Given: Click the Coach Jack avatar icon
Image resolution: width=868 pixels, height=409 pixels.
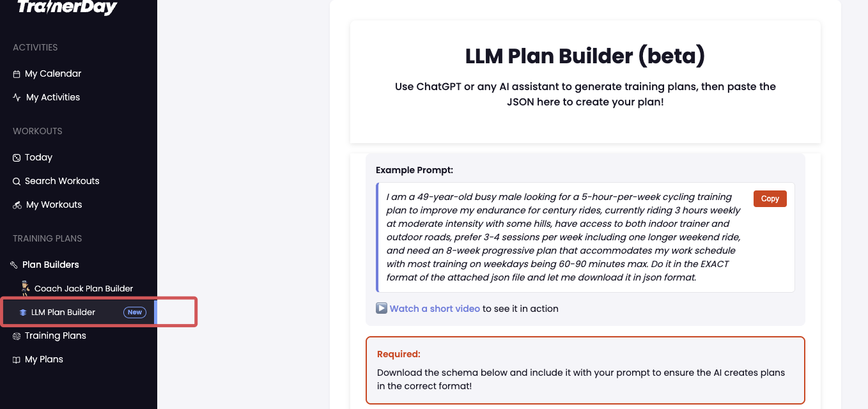Looking at the screenshot, I should coord(25,288).
